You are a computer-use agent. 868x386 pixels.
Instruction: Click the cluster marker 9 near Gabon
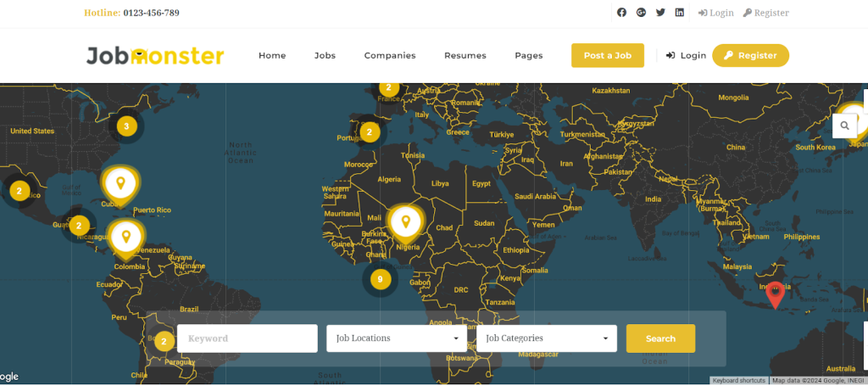[x=380, y=279]
